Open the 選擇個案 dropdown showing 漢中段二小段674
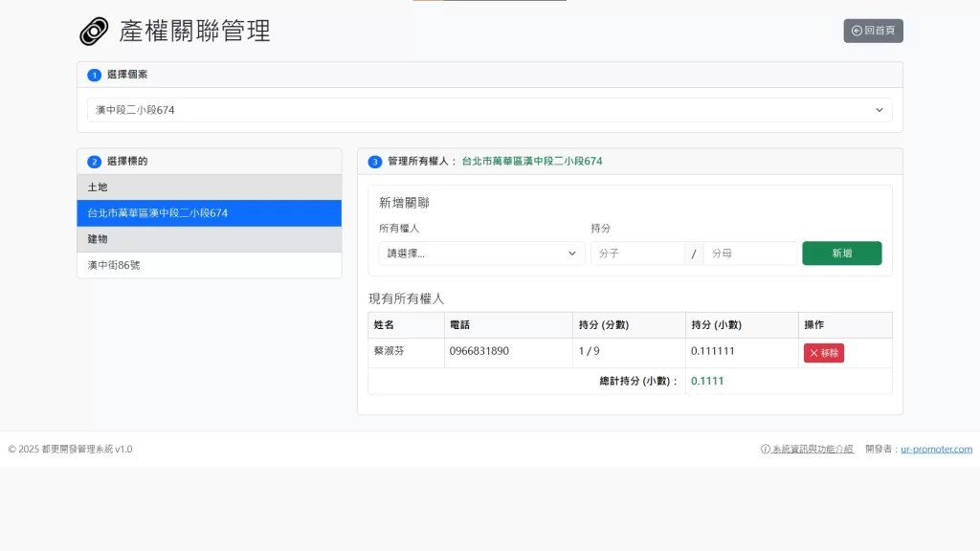980x551 pixels. [x=489, y=110]
